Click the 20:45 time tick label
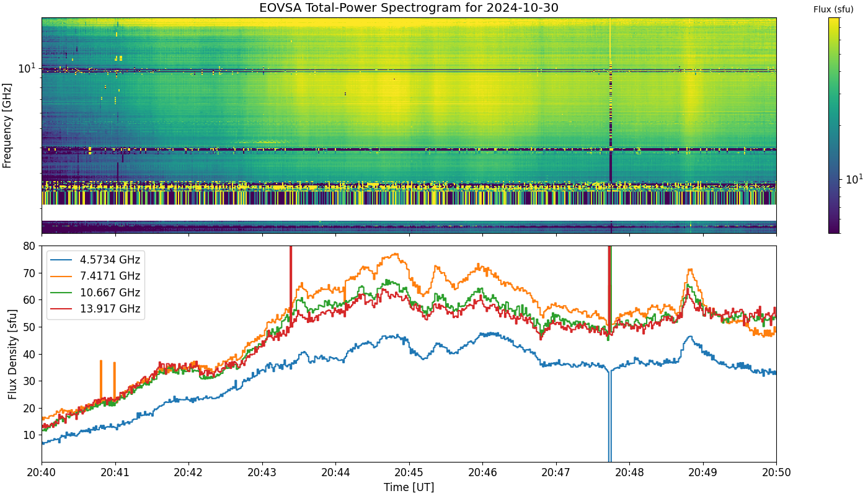Image resolution: width=868 pixels, height=496 pixels. click(x=409, y=473)
